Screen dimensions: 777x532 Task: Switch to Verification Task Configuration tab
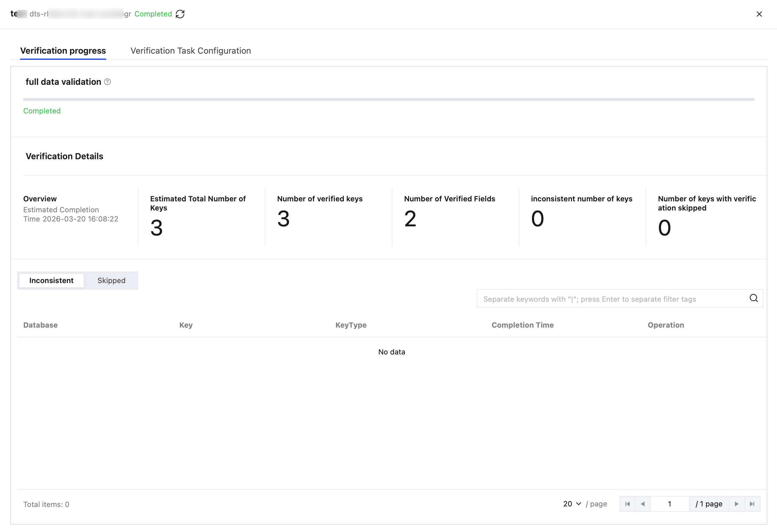point(190,51)
